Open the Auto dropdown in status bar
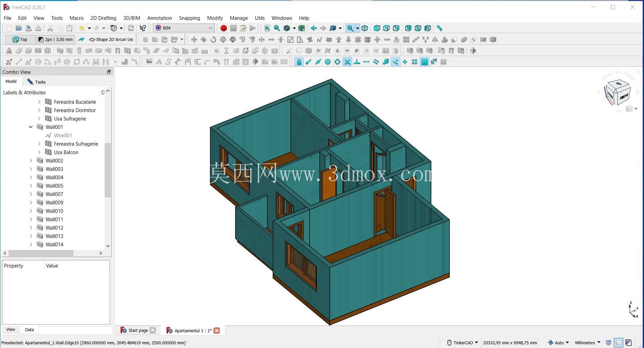 click(558, 343)
